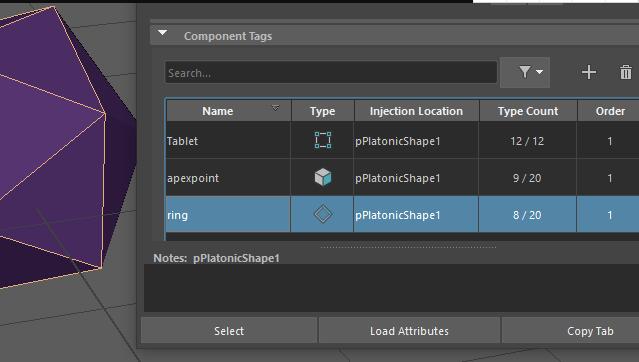Click the 9 / 20 type count cell
The width and height of the screenshot is (639, 362).
coord(527,178)
